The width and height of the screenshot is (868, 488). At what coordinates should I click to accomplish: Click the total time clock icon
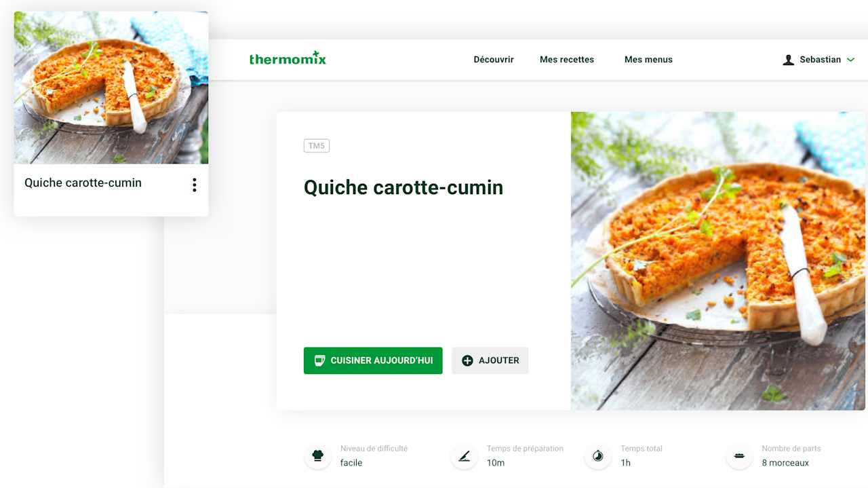598,455
